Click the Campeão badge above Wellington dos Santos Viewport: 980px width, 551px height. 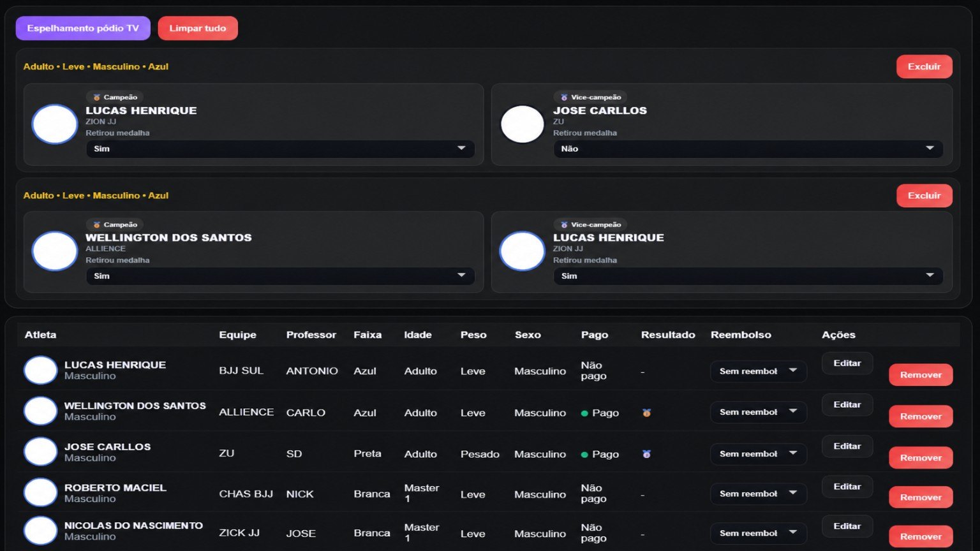pyautogui.click(x=115, y=224)
